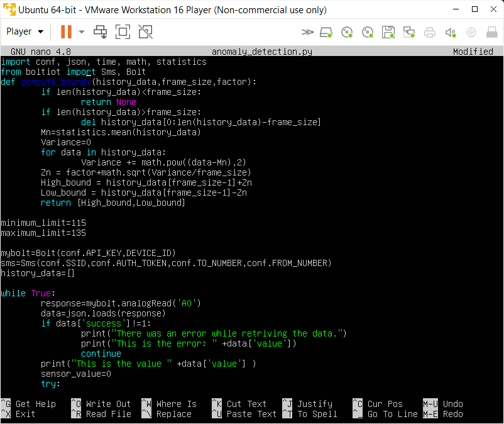Click the first CD/DVD drive icon
This screenshot has width=504, height=424.
[347, 32]
